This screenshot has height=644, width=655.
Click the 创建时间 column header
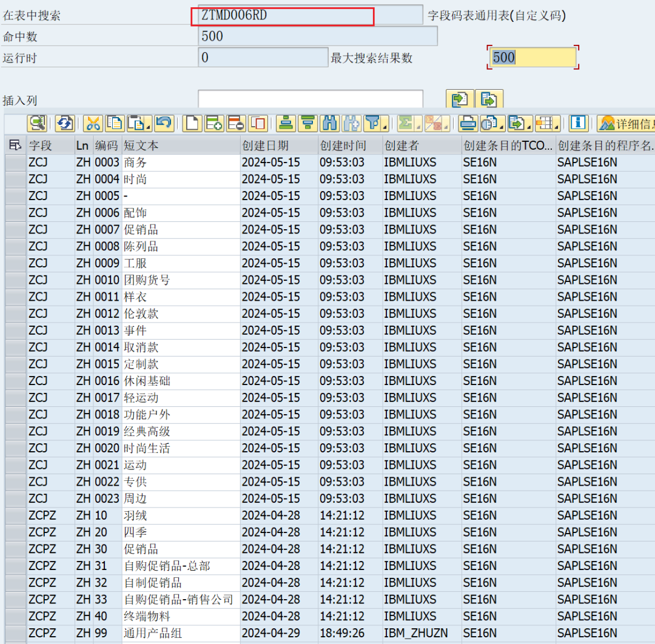point(350,146)
